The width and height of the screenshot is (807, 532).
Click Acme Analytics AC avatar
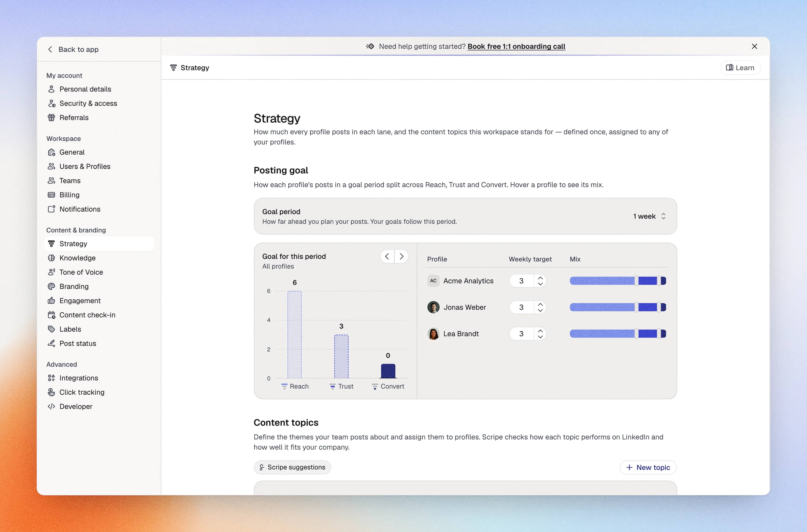coord(433,281)
